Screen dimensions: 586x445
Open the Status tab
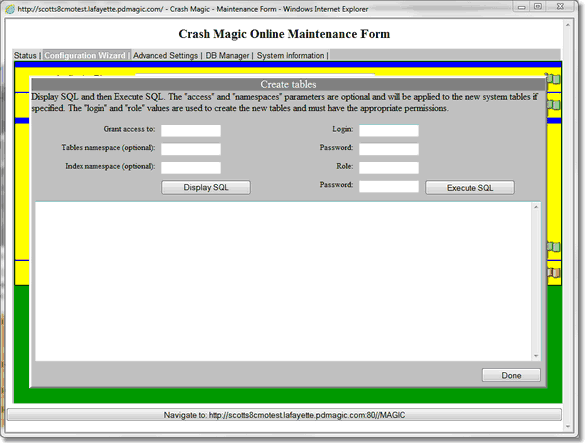coord(25,56)
